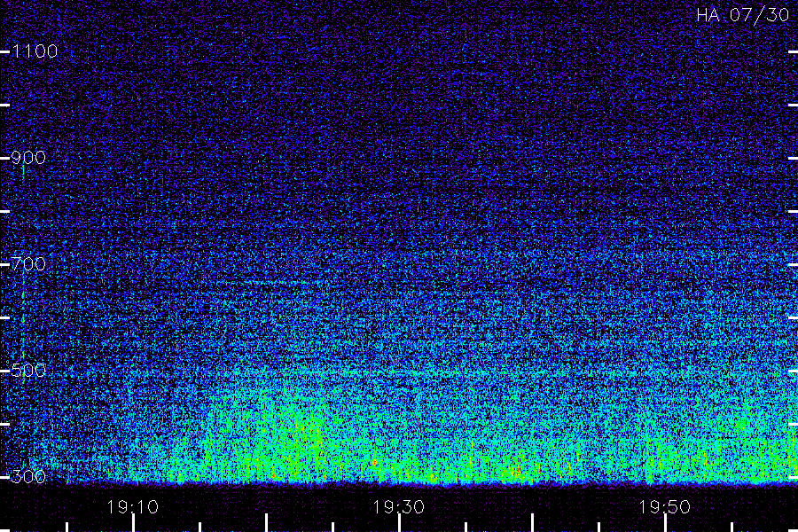Click the 19:10 time axis label
The image size is (798, 532).
133,507
